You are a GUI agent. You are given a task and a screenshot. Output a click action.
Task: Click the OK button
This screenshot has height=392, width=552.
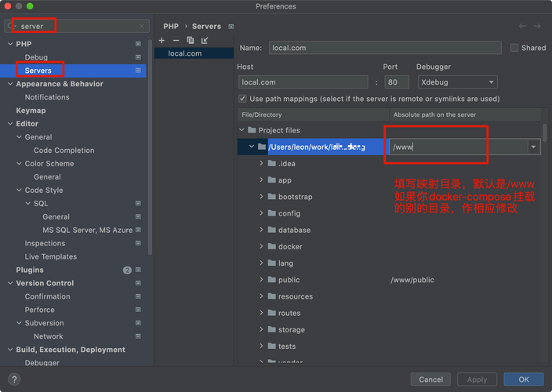524,379
